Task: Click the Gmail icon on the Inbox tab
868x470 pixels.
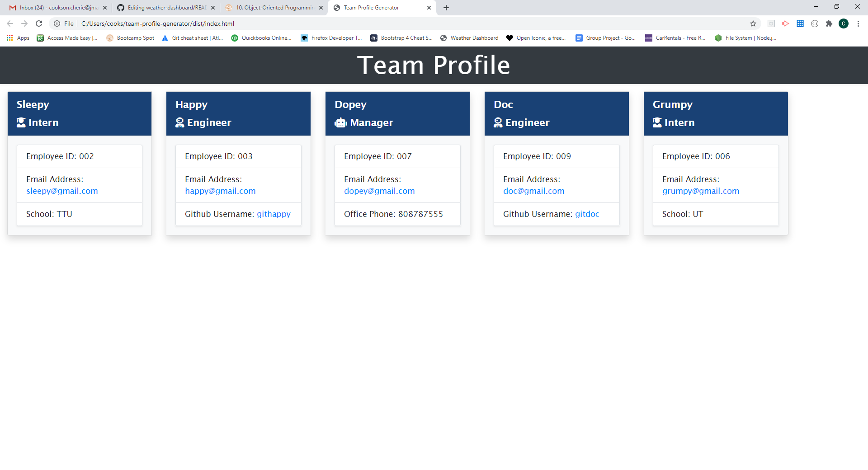Action: click(12, 8)
